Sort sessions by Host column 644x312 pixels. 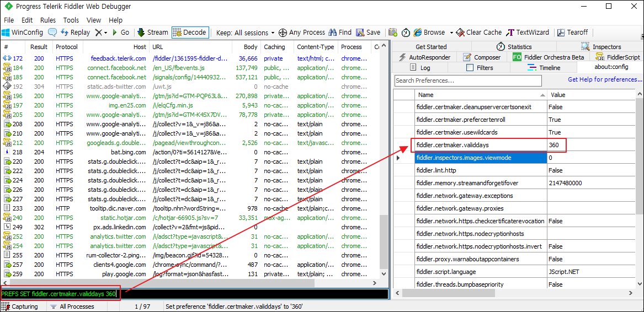(116, 47)
